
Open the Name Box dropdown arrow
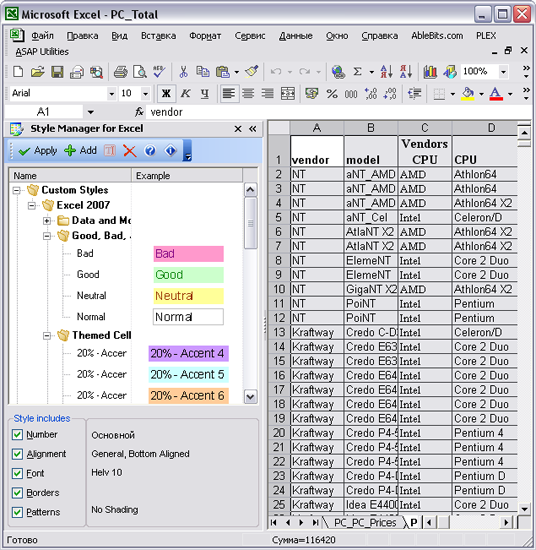click(91, 112)
